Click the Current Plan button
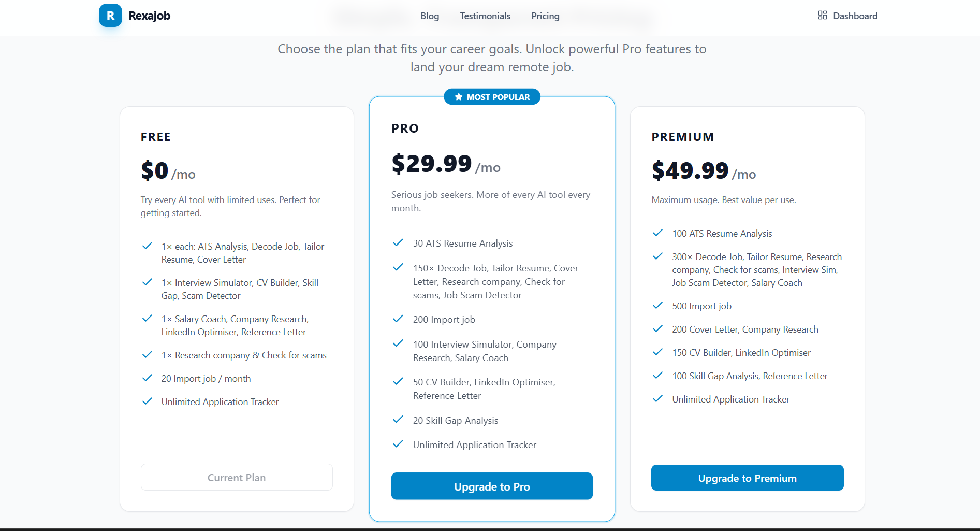This screenshot has width=980, height=531. pos(237,477)
